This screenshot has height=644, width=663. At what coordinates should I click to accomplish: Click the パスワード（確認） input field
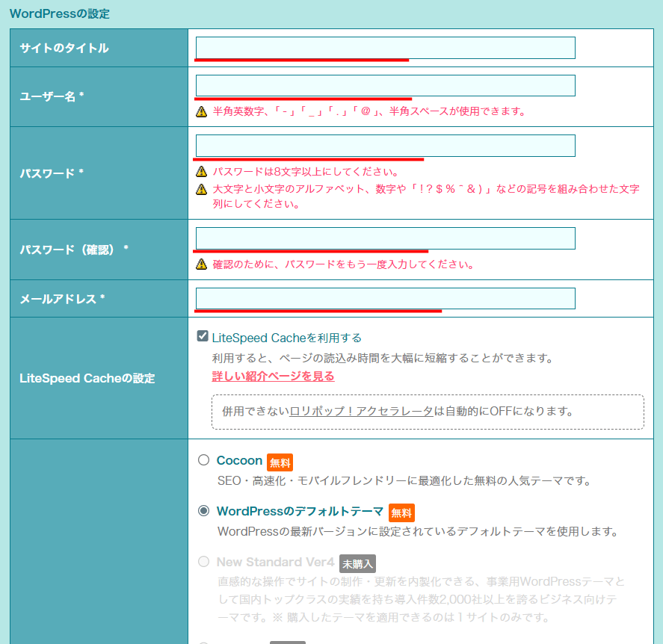tap(383, 238)
